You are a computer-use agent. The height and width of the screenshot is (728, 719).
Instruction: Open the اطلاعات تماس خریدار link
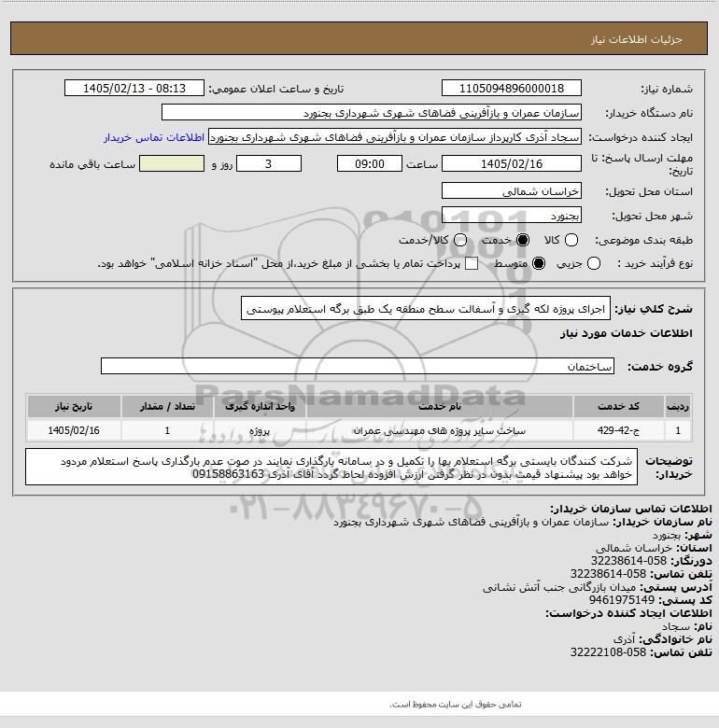(x=154, y=138)
